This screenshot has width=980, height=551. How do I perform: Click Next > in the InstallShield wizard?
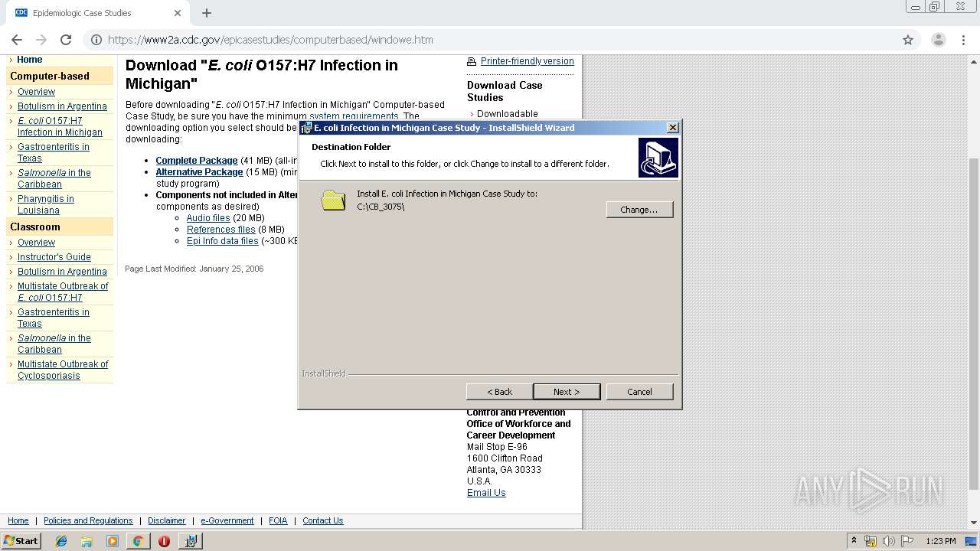[567, 392]
